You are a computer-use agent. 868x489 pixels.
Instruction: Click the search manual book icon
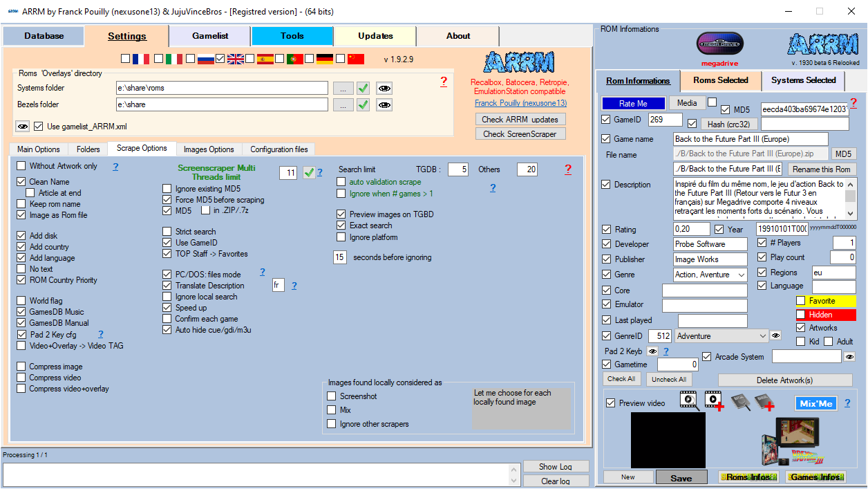pyautogui.click(x=739, y=401)
